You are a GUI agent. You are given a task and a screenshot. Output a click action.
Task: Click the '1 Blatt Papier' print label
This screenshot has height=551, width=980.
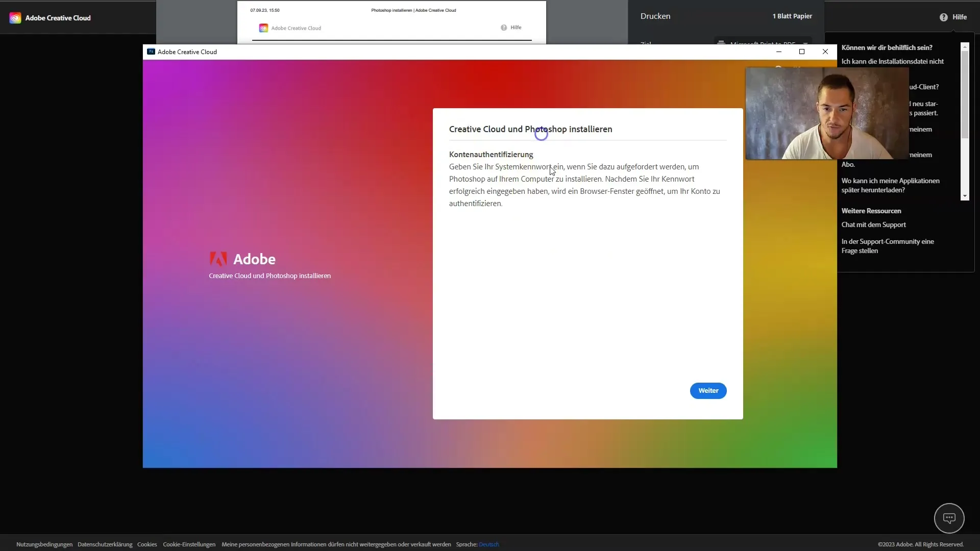coord(792,16)
